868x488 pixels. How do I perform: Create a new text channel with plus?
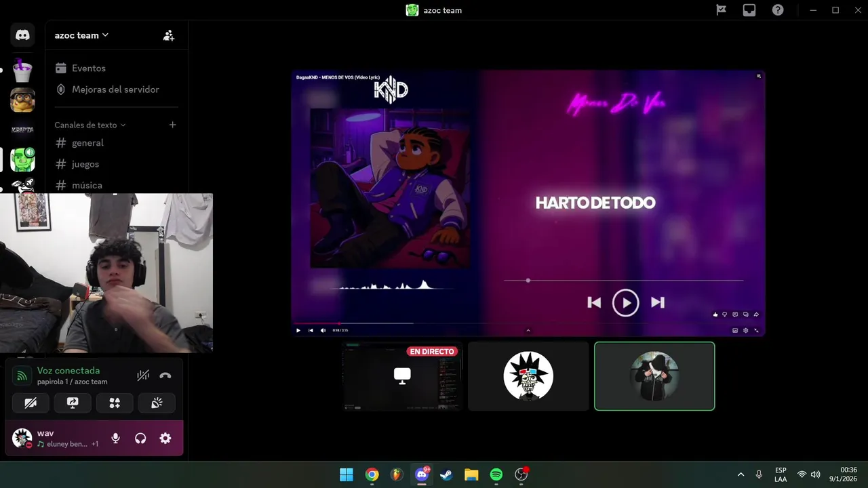[x=173, y=125]
